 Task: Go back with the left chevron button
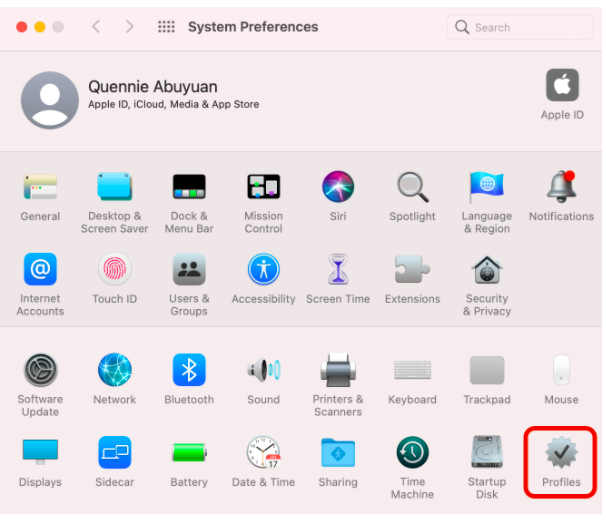[96, 27]
